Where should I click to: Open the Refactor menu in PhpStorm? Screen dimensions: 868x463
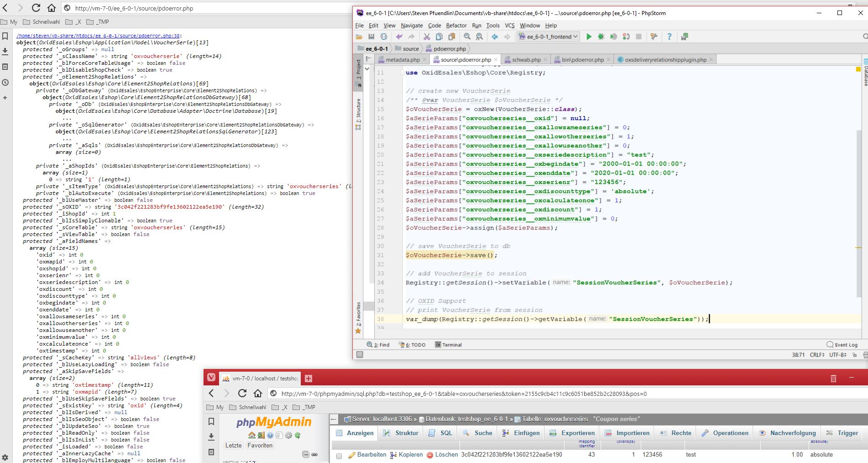pyautogui.click(x=456, y=26)
